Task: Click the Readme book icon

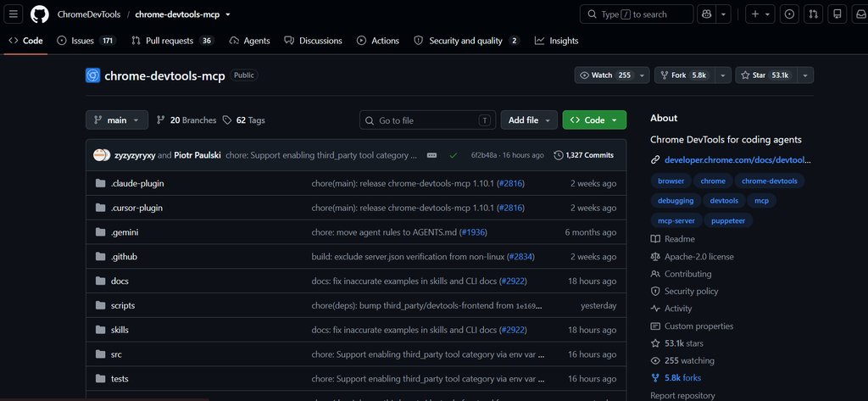Action: 655,239
